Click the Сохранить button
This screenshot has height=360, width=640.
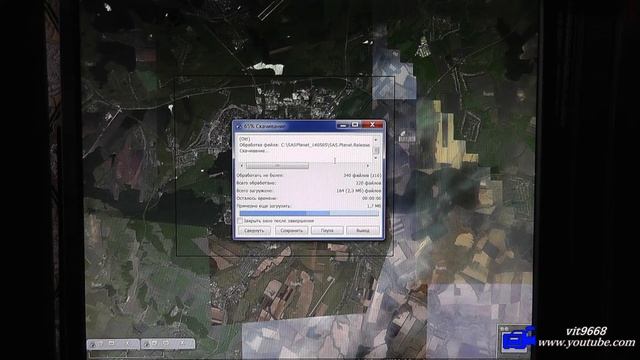click(x=291, y=231)
